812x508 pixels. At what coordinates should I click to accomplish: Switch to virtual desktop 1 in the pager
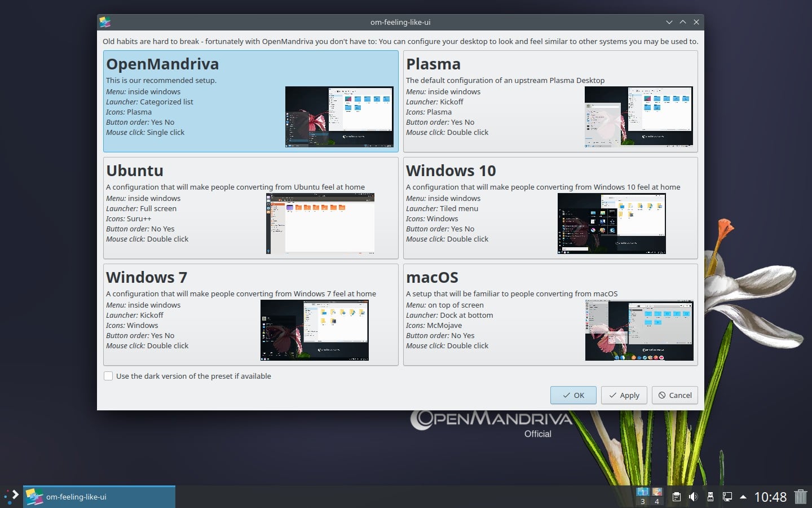coord(643,493)
